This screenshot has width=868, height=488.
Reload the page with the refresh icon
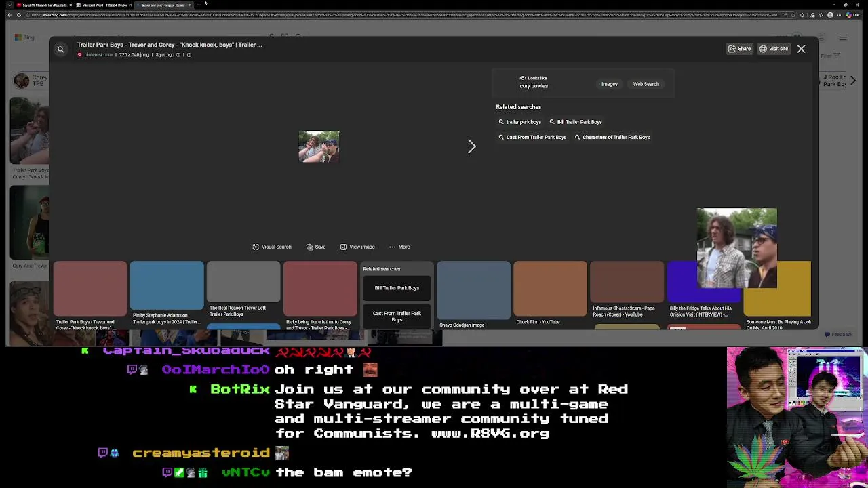point(19,15)
